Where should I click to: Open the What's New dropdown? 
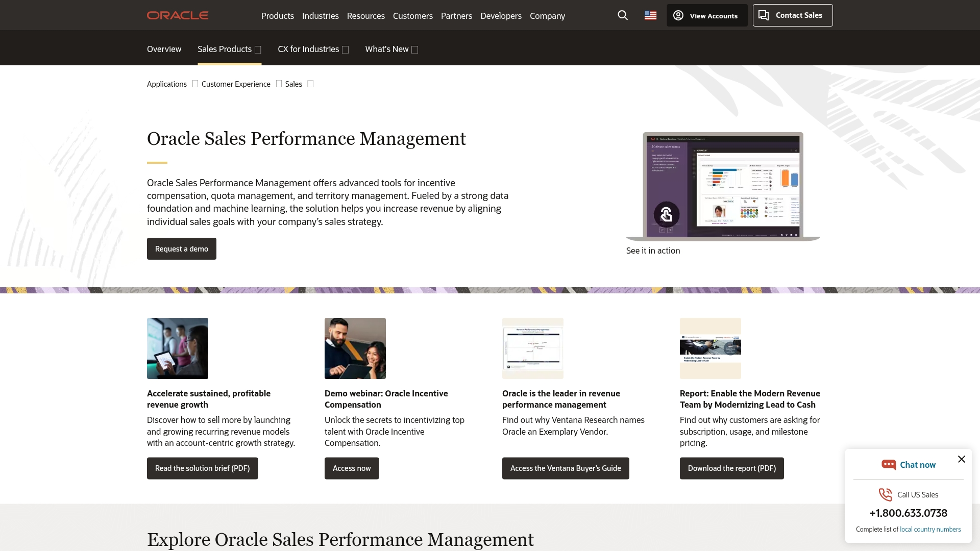(391, 49)
